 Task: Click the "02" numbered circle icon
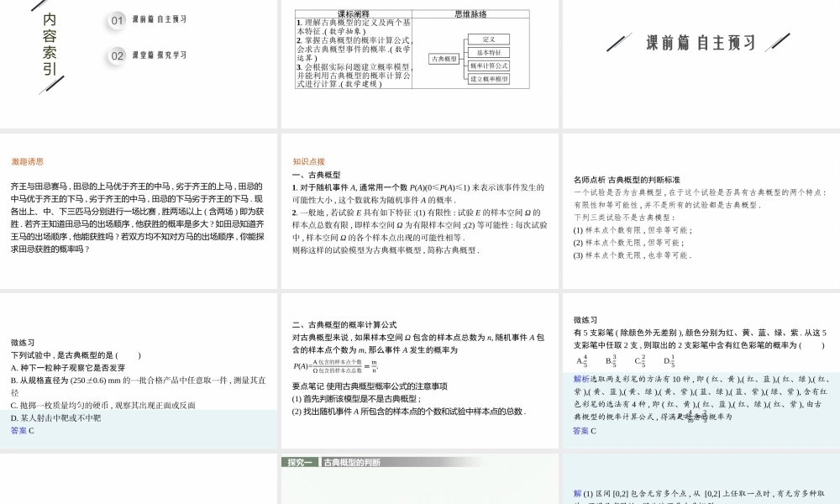(x=115, y=55)
